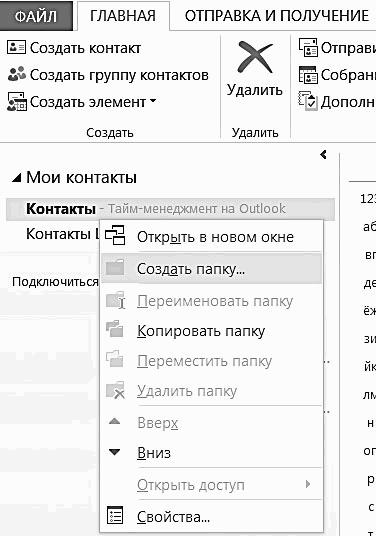This screenshot has width=376, height=536.
Task: Click the Собрание calendar icon in ribbon
Action: pos(308,75)
